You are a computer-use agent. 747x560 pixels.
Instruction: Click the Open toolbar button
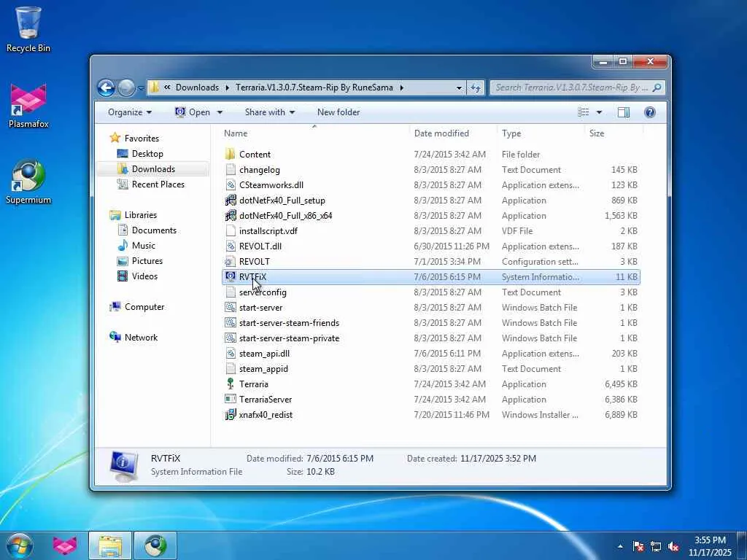pyautogui.click(x=193, y=112)
